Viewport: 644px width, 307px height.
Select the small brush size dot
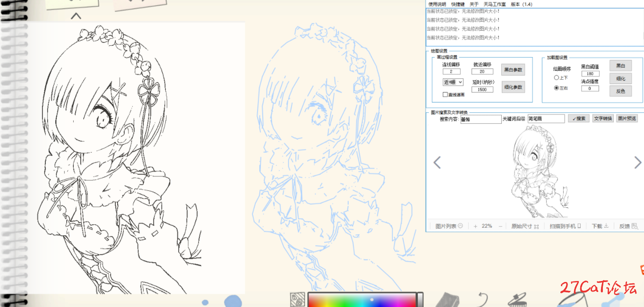point(205,302)
